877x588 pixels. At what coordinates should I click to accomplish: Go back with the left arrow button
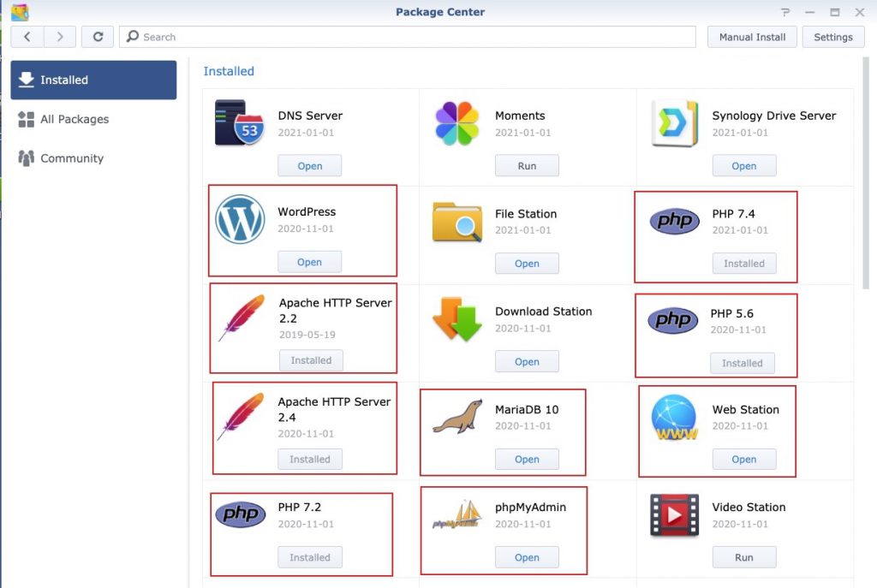27,37
